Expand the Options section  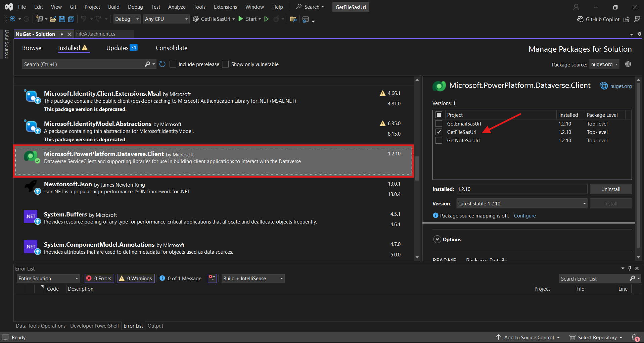(437, 239)
